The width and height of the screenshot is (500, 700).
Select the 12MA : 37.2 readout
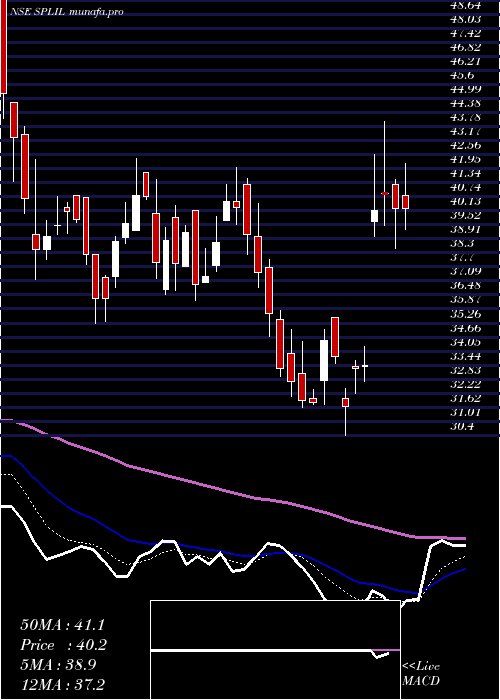pos(62,684)
